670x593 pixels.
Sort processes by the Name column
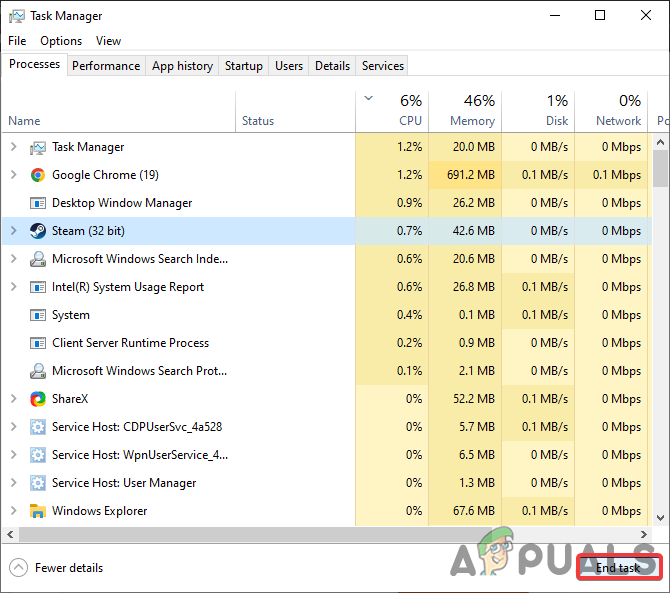[x=119, y=111]
